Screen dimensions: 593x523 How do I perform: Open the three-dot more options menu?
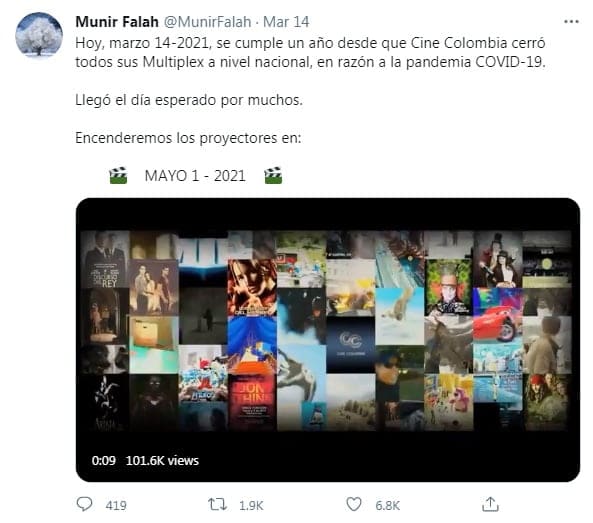[x=571, y=22]
